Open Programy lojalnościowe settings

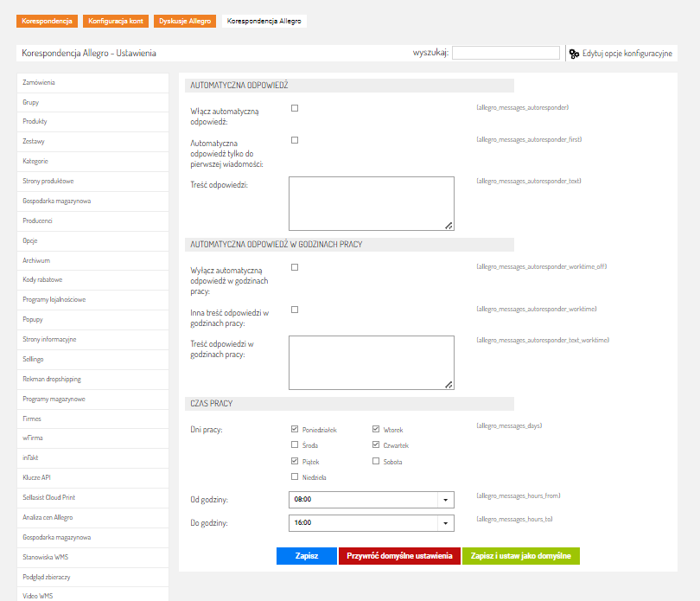point(92,300)
